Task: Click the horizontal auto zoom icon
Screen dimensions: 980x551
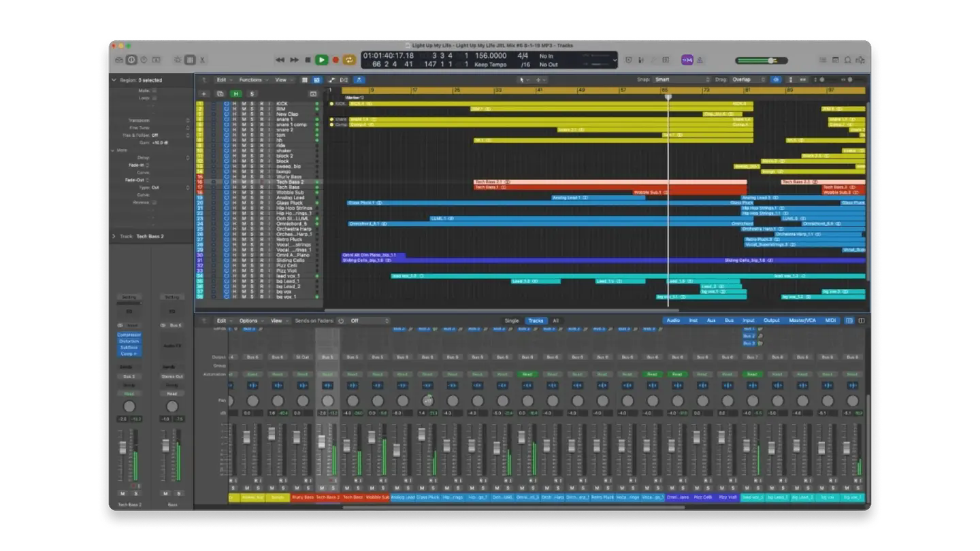Action: click(x=803, y=80)
